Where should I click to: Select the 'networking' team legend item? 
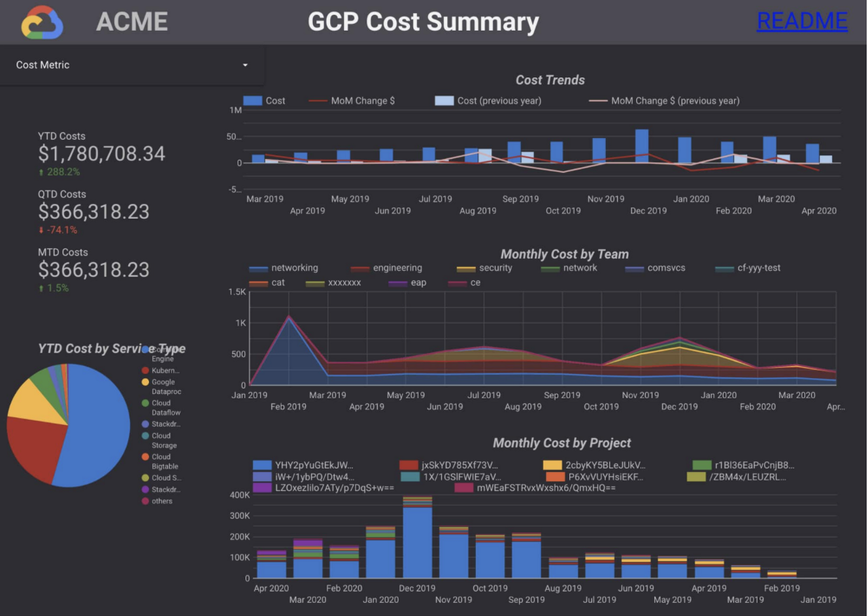pyautogui.click(x=284, y=268)
